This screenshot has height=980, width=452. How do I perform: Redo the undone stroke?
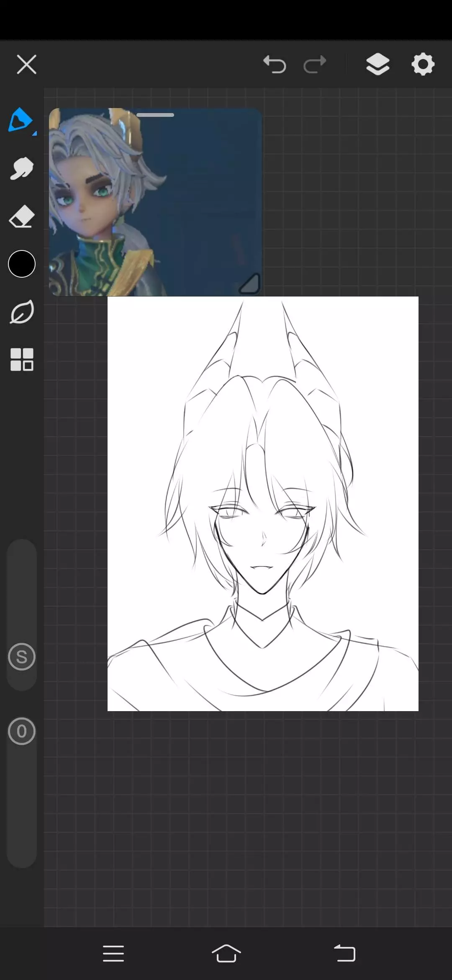click(315, 64)
